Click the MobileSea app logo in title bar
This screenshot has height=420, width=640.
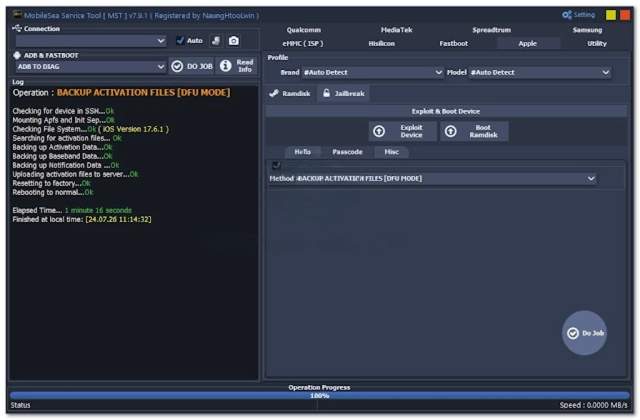point(17,15)
